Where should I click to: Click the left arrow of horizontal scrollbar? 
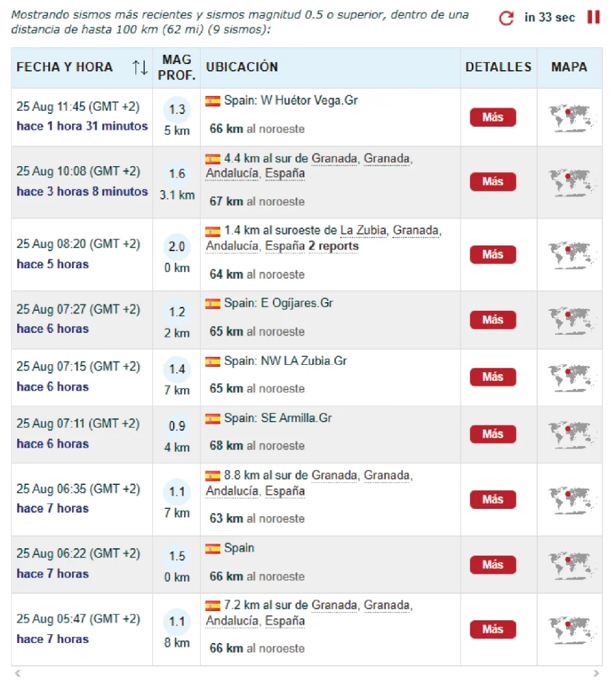click(x=17, y=674)
